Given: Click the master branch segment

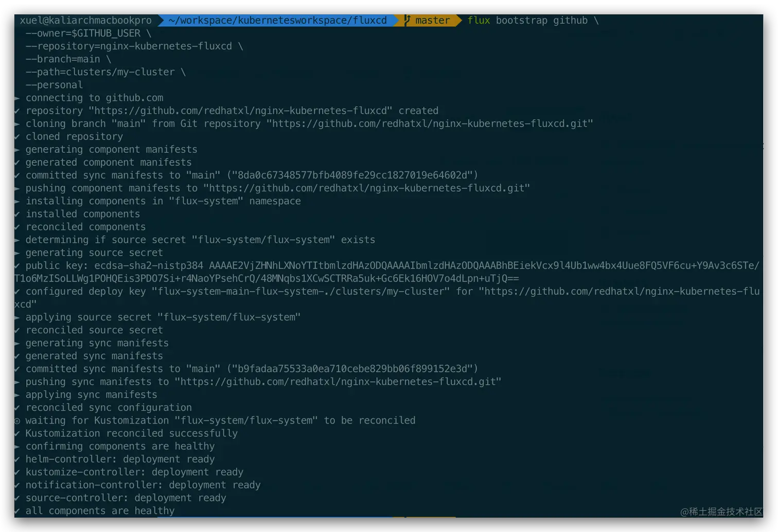Looking at the screenshot, I should click(x=432, y=21).
